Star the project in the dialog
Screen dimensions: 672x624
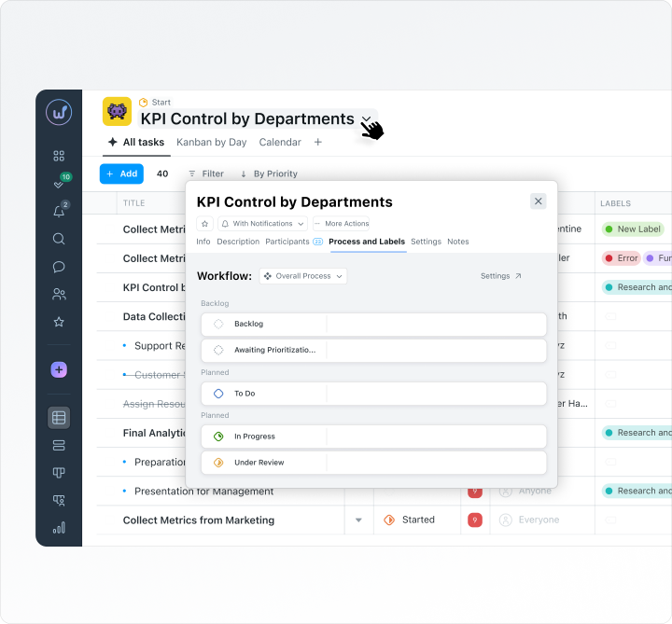coord(204,224)
